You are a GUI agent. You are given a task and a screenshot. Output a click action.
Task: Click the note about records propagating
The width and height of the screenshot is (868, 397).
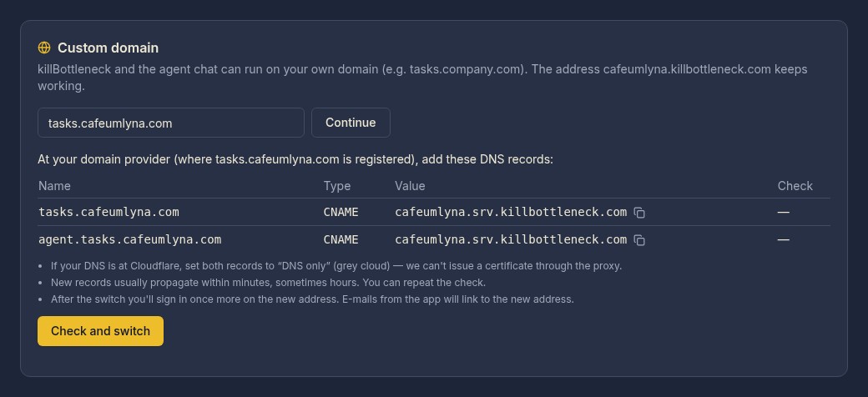pyautogui.click(x=268, y=283)
